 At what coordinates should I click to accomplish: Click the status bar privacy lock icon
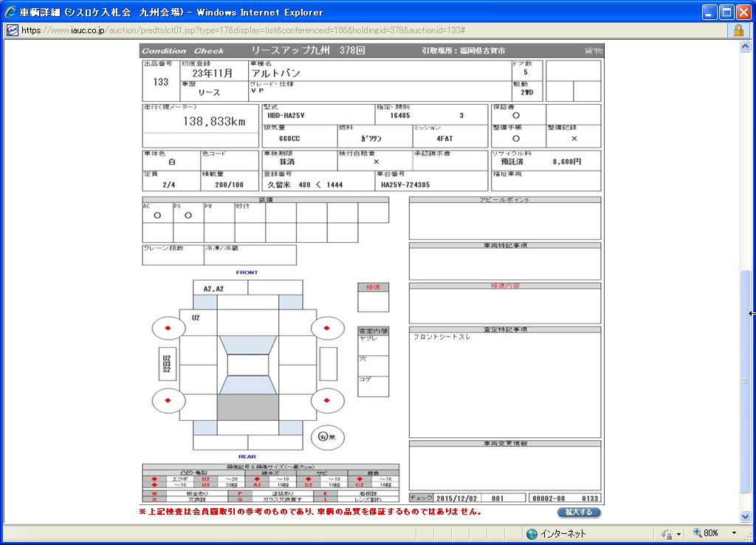pos(667,533)
